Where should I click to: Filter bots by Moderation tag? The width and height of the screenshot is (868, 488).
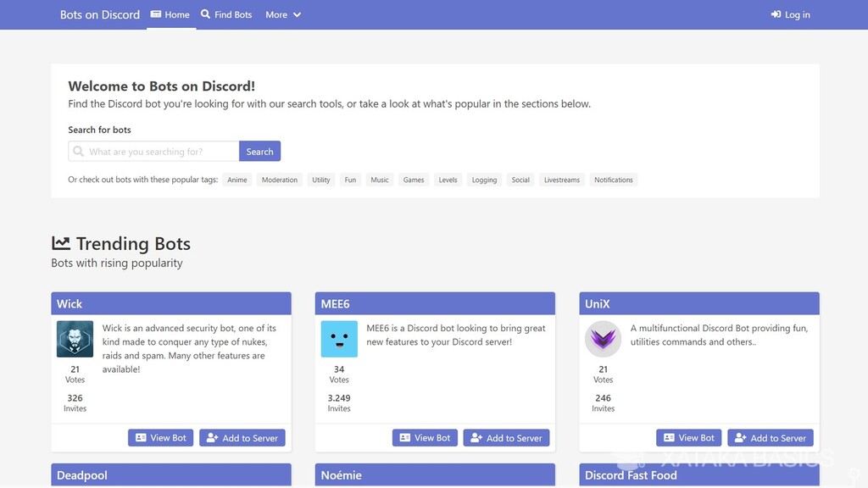(280, 180)
